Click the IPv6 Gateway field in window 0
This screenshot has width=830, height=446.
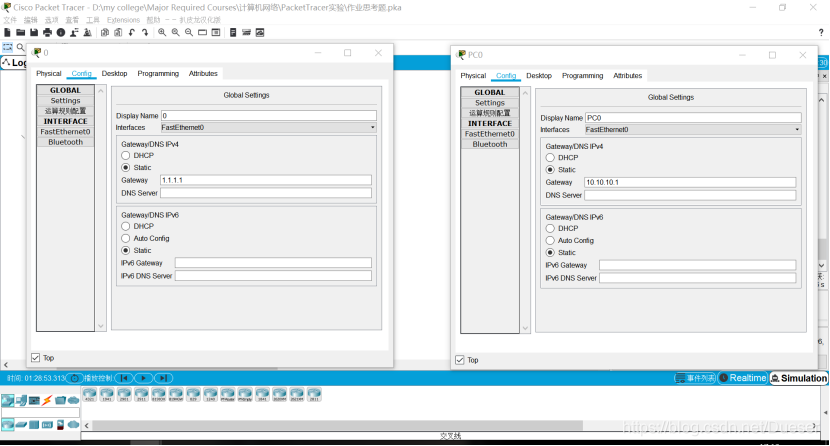click(x=273, y=263)
